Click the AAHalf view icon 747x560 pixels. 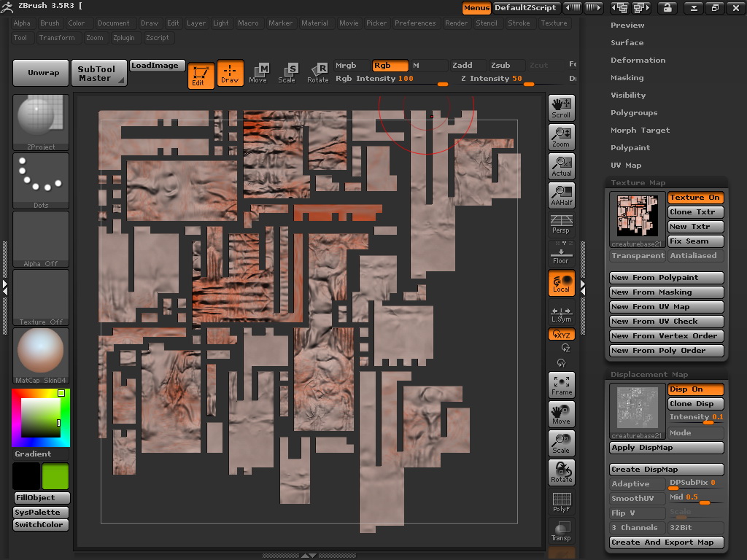[561, 195]
